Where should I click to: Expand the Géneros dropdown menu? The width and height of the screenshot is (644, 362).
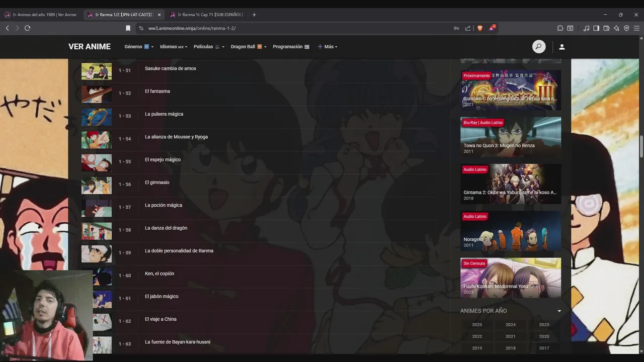(139, 47)
